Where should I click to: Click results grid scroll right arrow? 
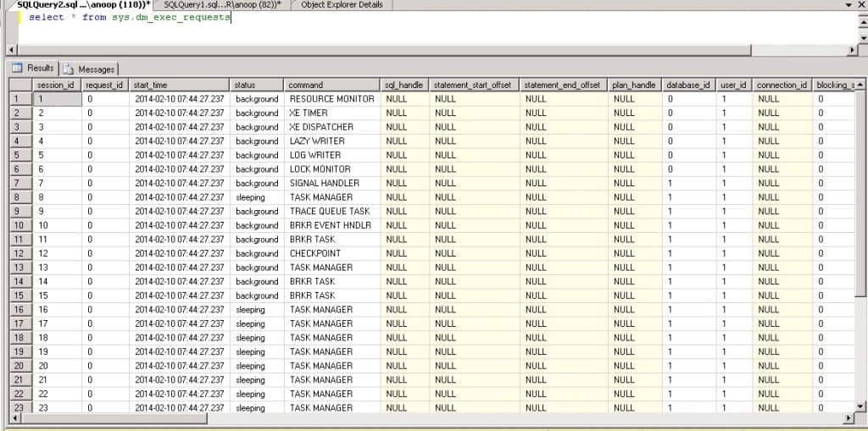[851, 418]
